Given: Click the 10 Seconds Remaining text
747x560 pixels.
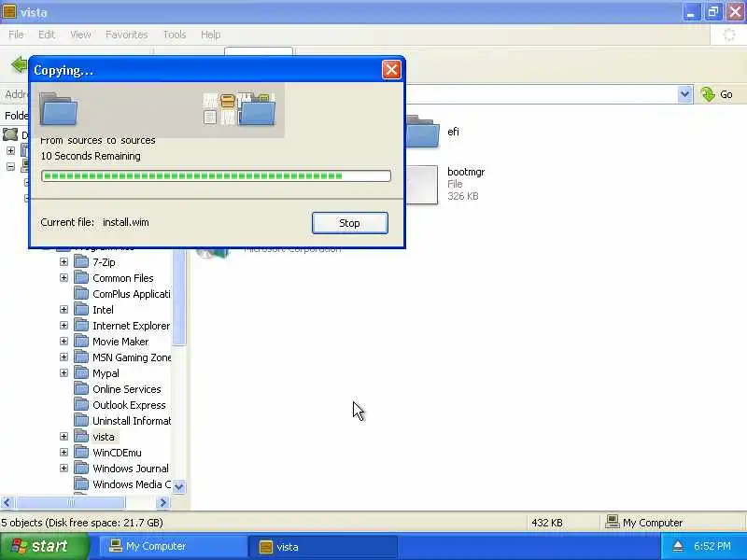Looking at the screenshot, I should coord(91,156).
